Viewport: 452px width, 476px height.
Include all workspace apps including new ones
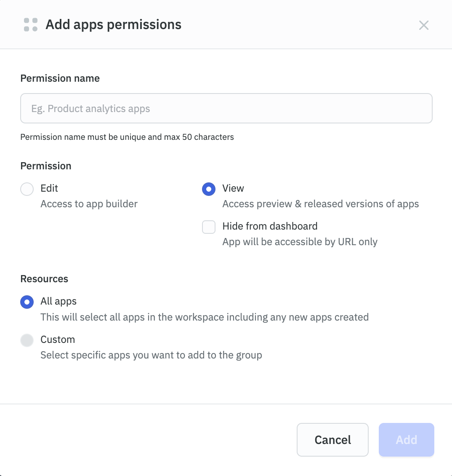[x=27, y=302]
